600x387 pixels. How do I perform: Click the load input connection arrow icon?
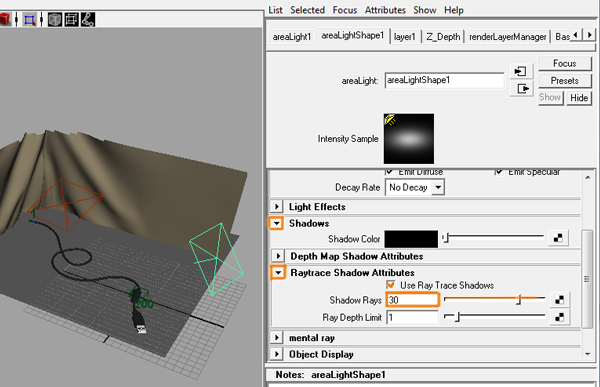point(521,71)
